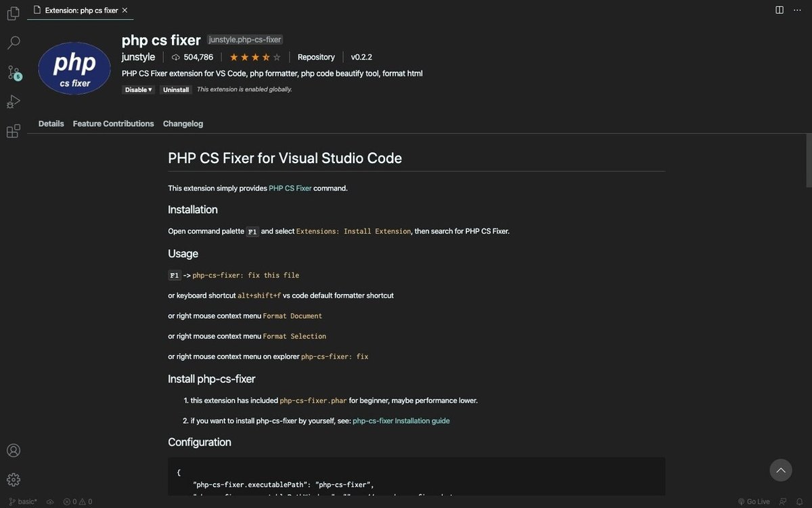Open the php-cs-fixer Installation guide link
This screenshot has height=508, width=812.
click(401, 420)
